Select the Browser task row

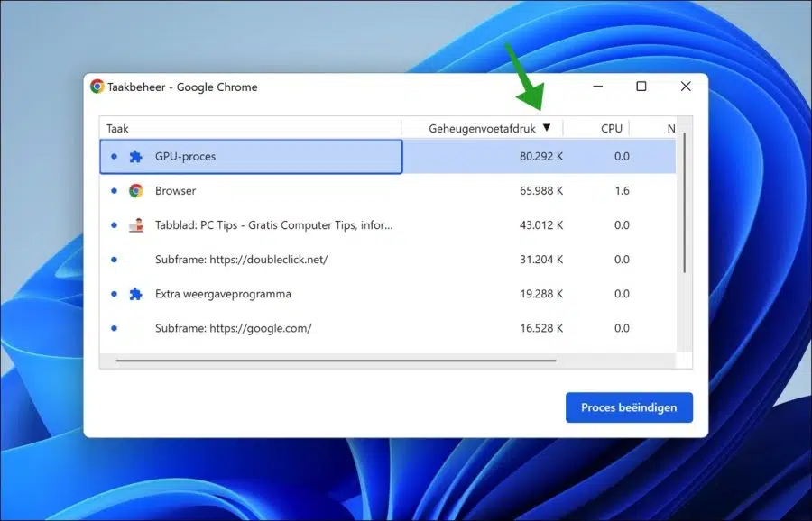(x=388, y=191)
